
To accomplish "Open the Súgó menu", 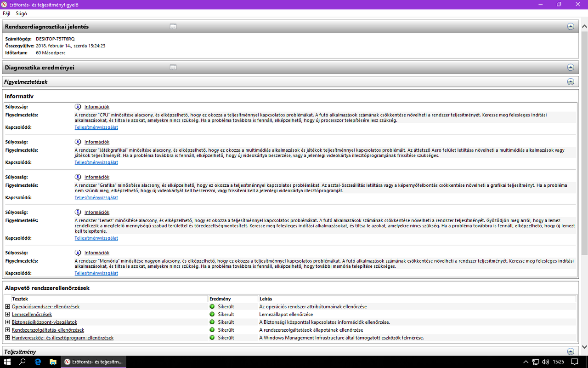I will (21, 13).
